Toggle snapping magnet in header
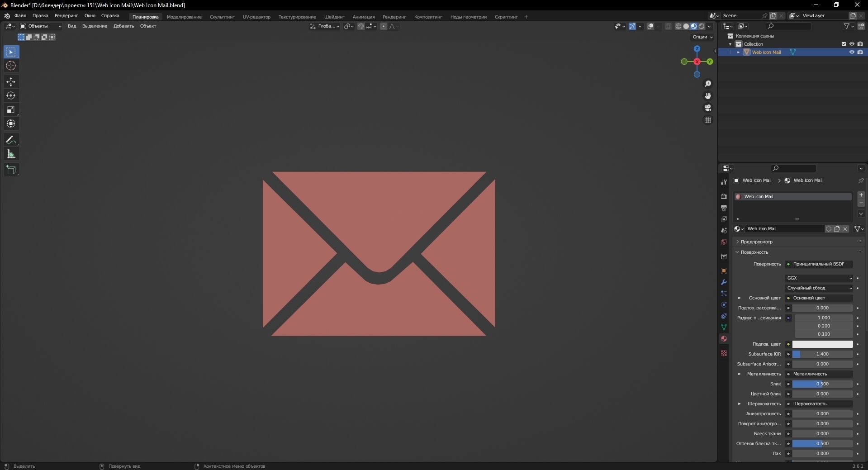 tap(360, 26)
